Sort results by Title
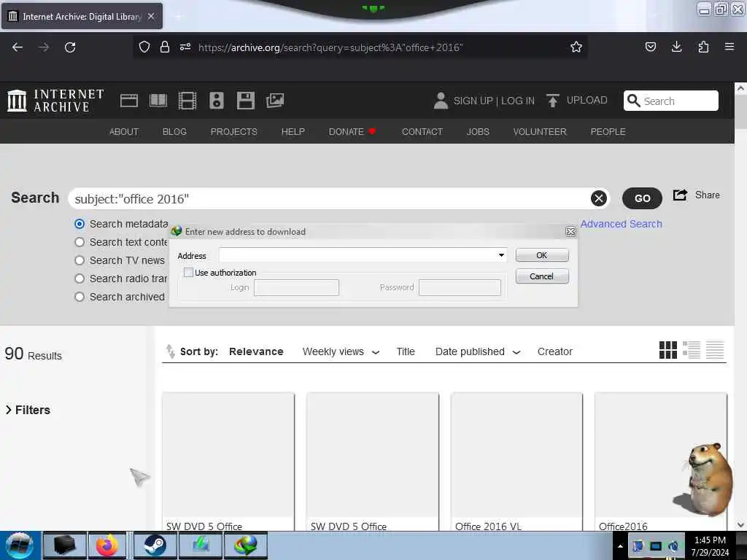Screen dimensions: 747x560 pyautogui.click(x=406, y=351)
